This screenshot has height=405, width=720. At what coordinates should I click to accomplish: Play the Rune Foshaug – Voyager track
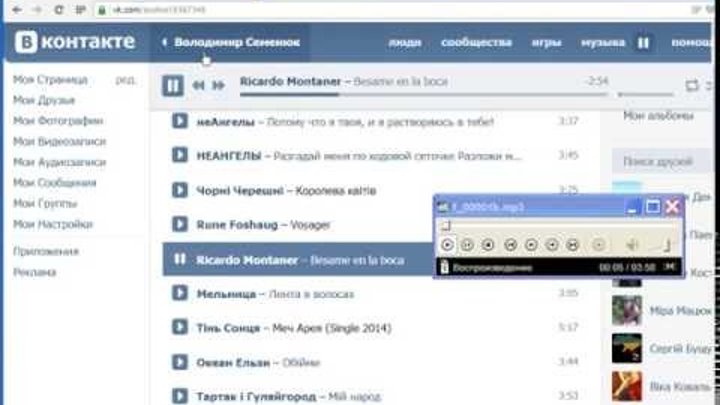click(x=180, y=225)
